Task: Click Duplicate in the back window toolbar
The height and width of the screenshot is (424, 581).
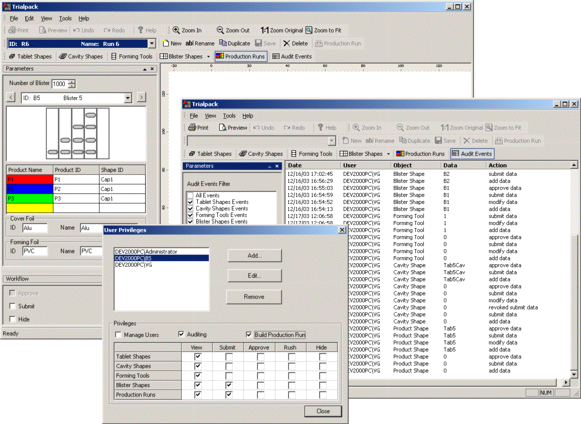Action: click(x=235, y=43)
